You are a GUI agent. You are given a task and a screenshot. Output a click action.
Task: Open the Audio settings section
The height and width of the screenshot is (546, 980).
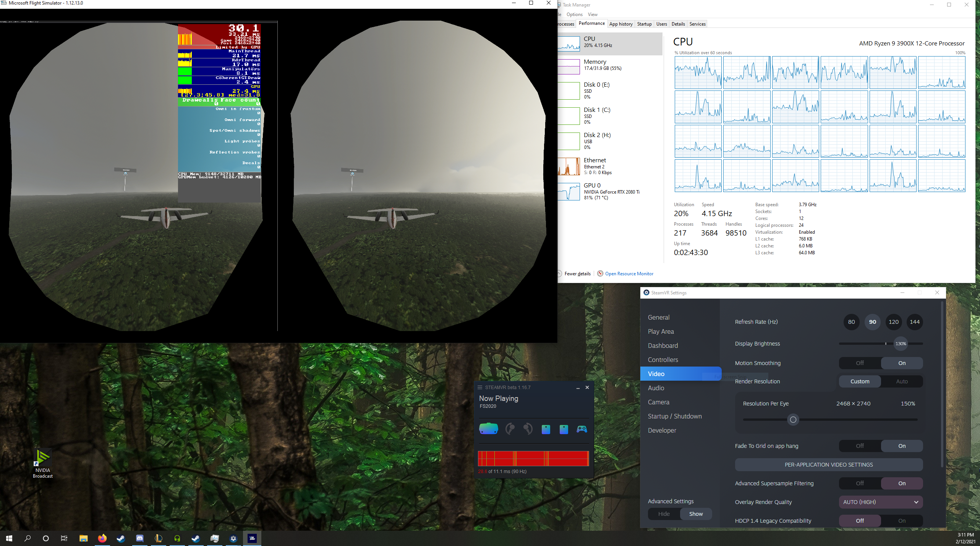656,388
